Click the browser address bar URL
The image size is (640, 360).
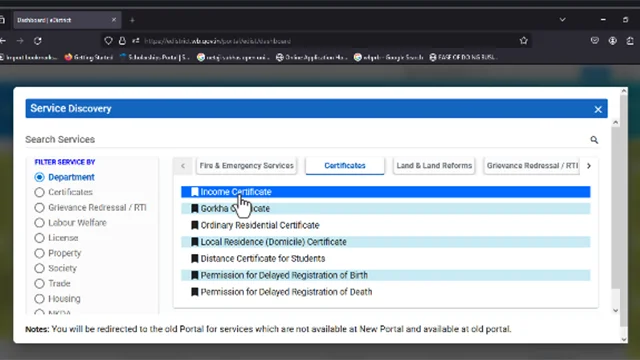click(x=218, y=41)
